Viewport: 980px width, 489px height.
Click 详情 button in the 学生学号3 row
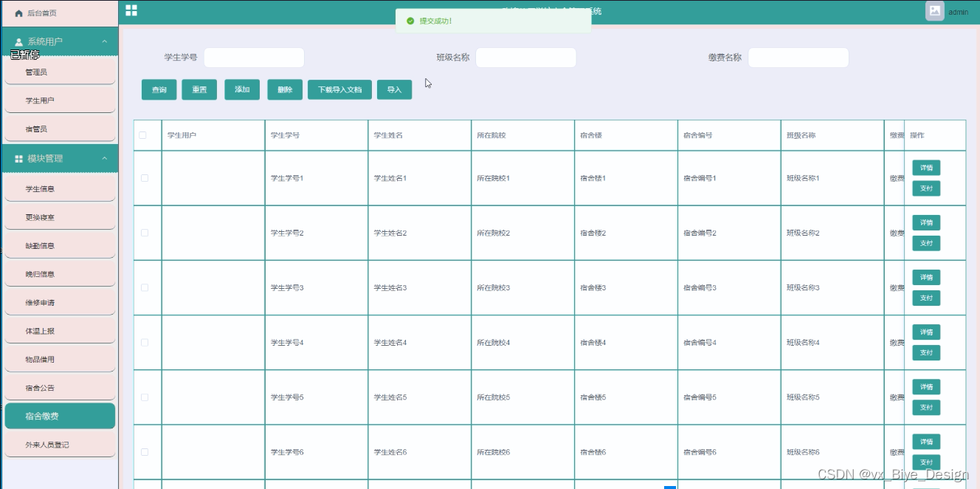pyautogui.click(x=926, y=277)
